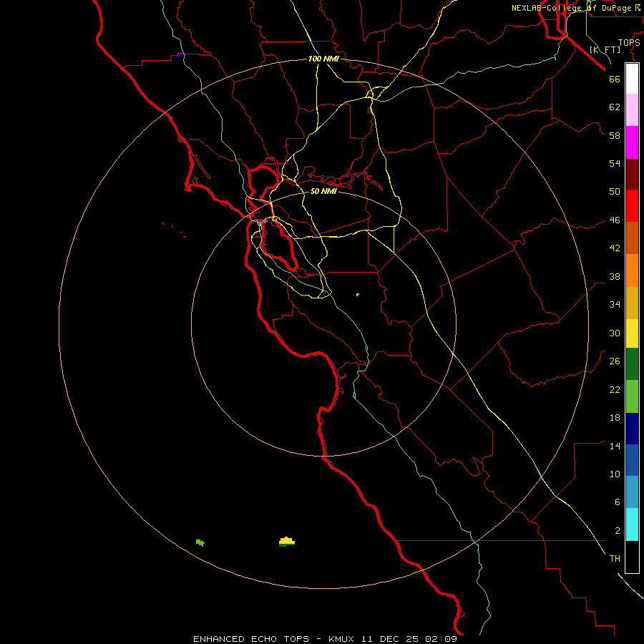644x644 pixels.
Task: Click the legend value "6"
Action: (x=618, y=502)
